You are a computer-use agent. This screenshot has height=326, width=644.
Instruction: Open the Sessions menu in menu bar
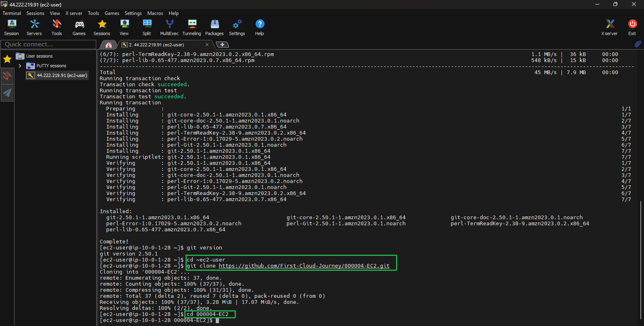click(x=35, y=13)
